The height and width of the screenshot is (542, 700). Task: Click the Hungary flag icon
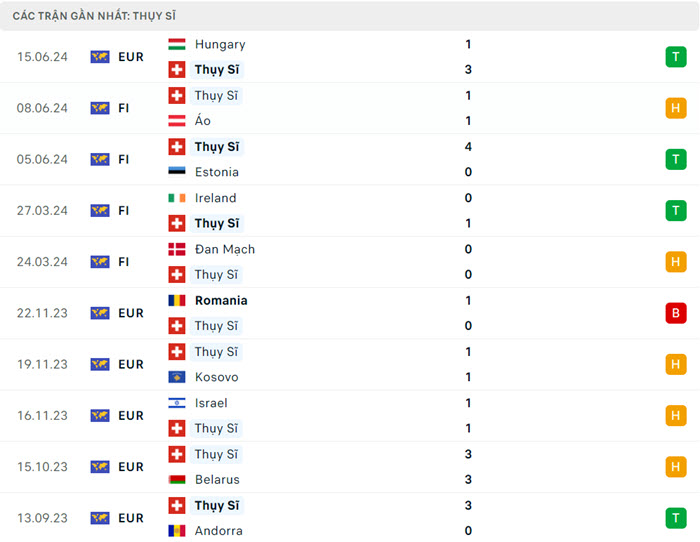tap(177, 44)
